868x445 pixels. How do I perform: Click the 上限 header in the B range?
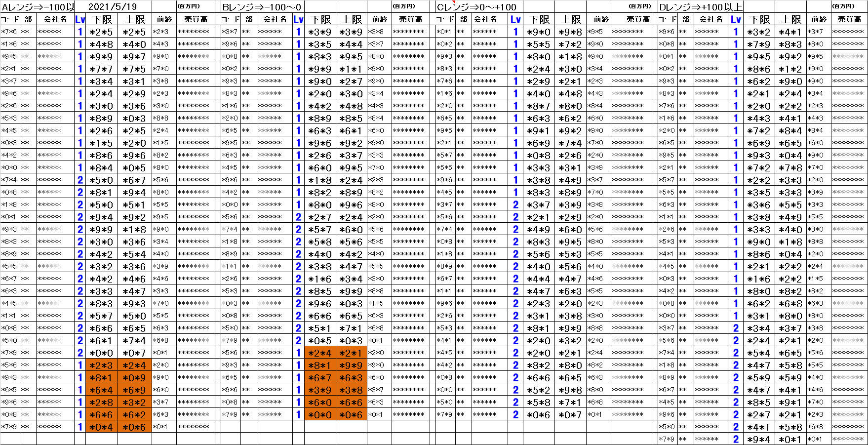coord(352,19)
